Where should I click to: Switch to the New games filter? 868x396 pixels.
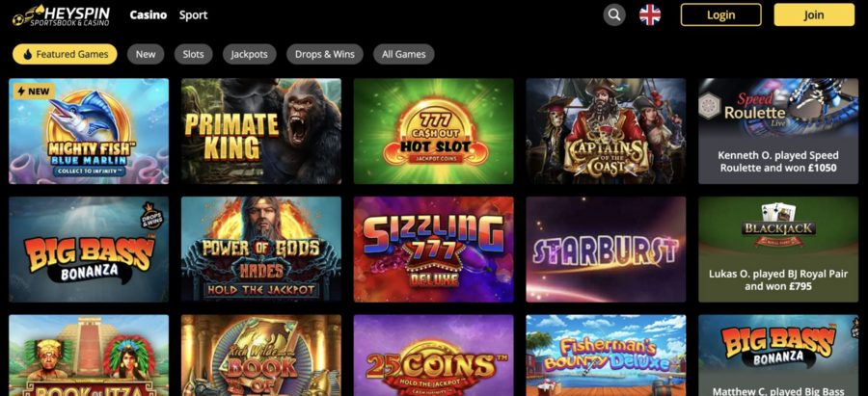[146, 54]
